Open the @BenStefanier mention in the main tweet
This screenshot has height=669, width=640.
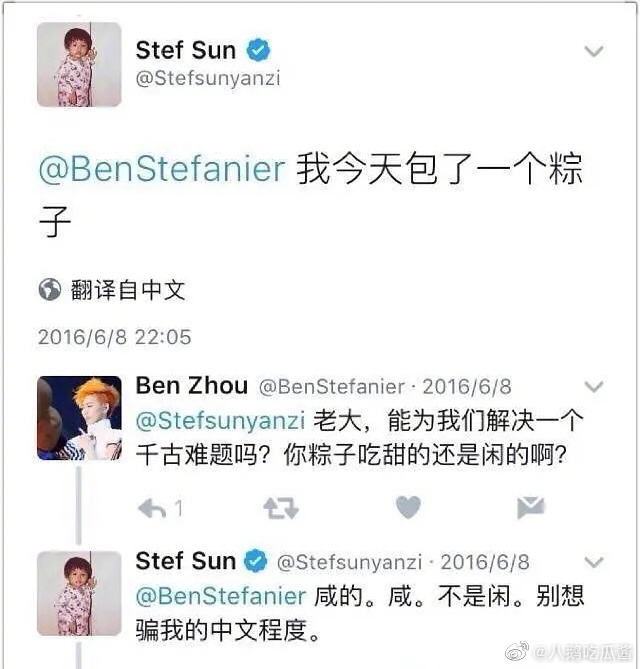(162, 169)
